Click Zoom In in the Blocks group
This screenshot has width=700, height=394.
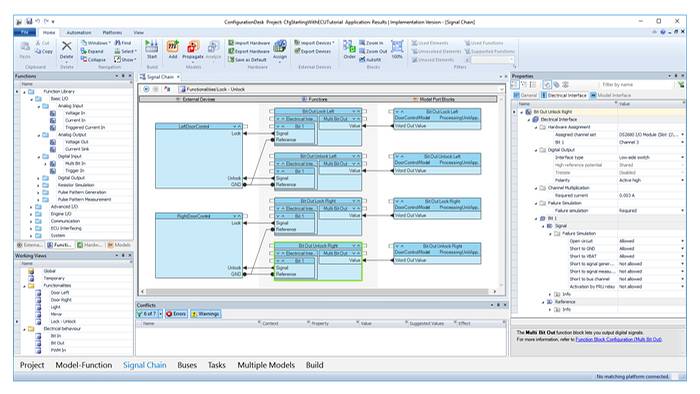click(x=371, y=43)
